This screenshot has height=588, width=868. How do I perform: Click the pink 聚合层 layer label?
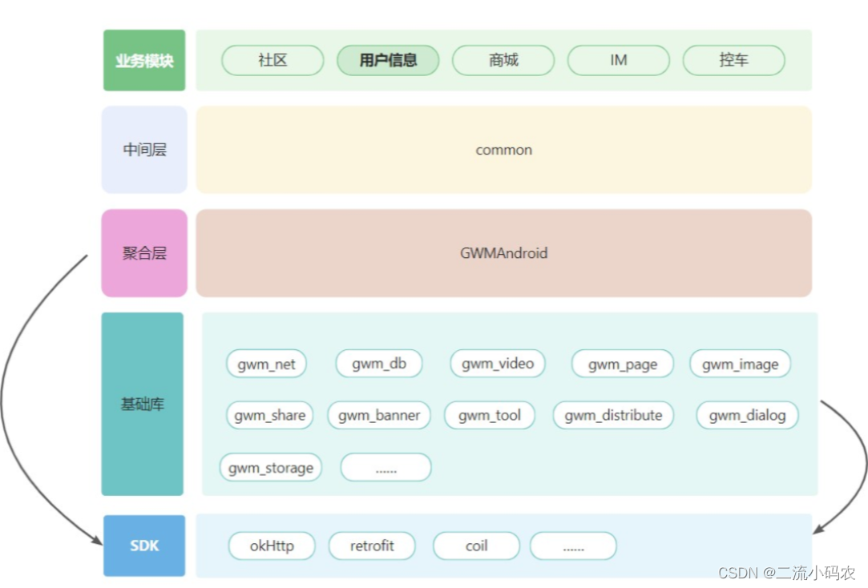(144, 253)
